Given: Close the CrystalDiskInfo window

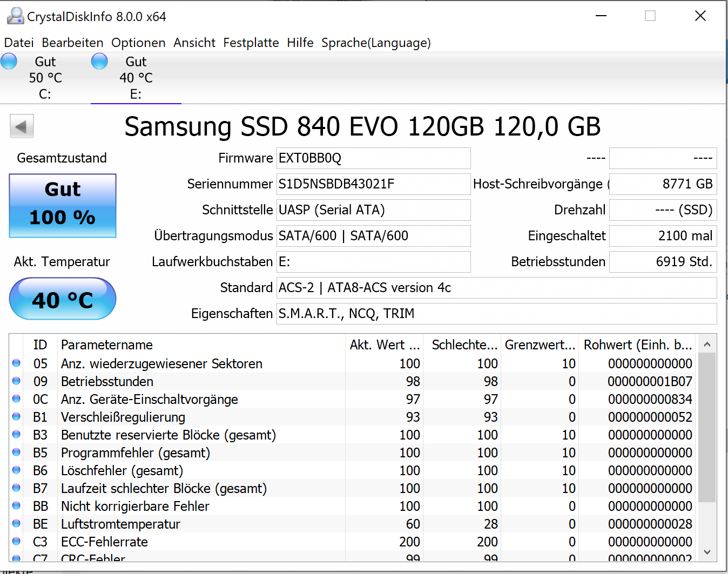Looking at the screenshot, I should 700,16.
